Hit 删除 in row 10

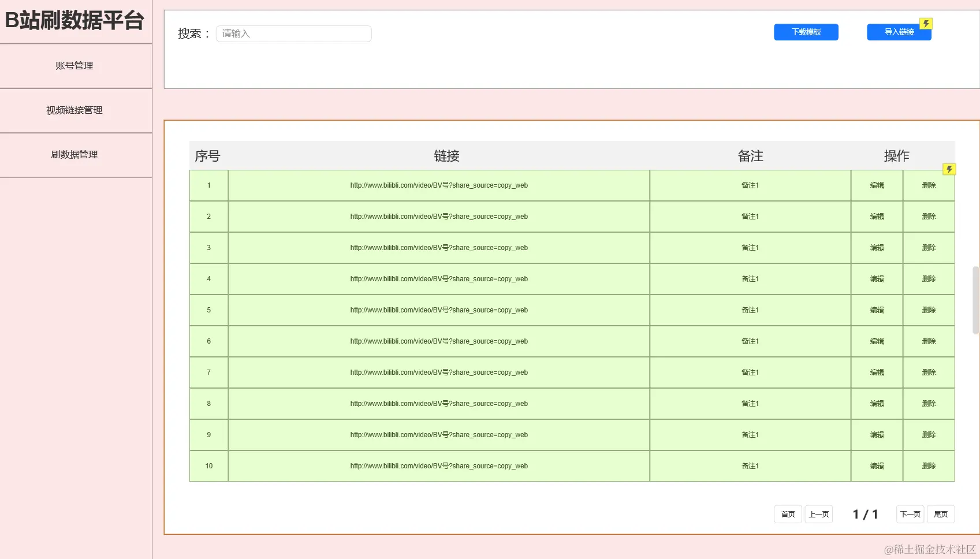pos(929,466)
